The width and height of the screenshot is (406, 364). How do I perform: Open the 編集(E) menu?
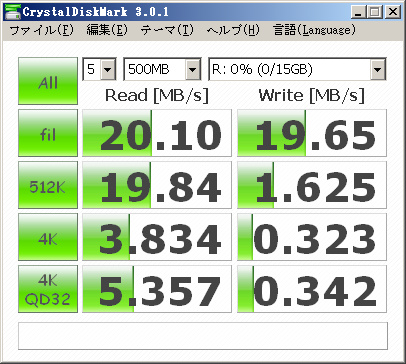coord(107,30)
